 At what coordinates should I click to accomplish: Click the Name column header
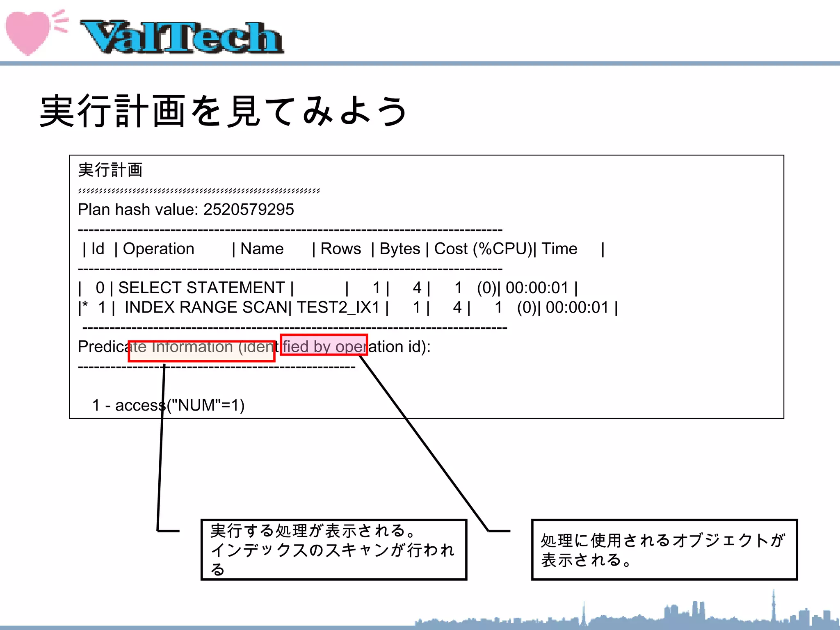[x=262, y=249]
